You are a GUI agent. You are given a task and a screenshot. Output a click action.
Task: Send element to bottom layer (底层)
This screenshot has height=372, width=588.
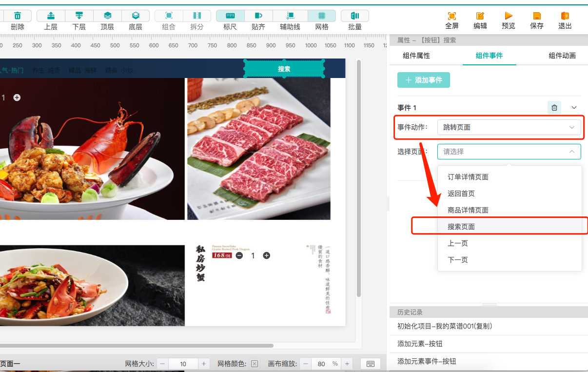136,16
